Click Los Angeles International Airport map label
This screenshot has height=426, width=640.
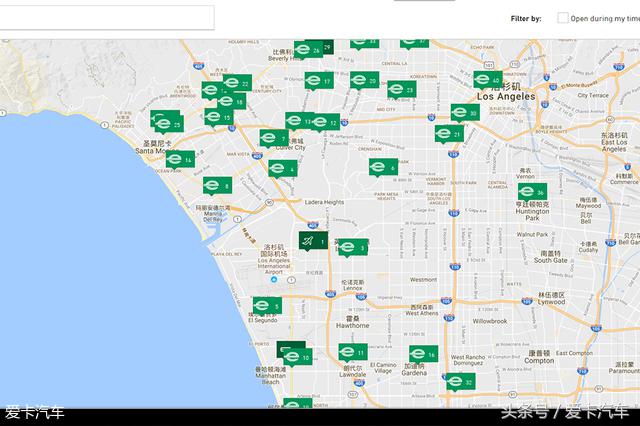(274, 257)
